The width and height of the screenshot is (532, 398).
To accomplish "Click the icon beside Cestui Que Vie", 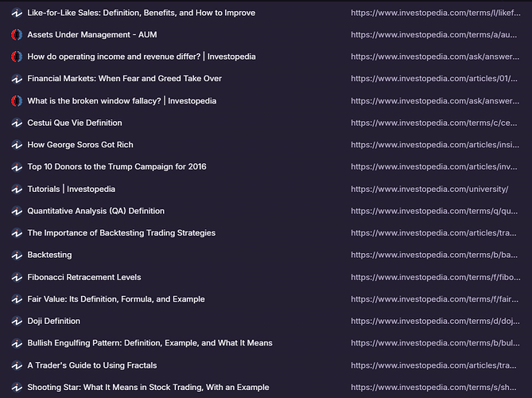I will point(17,123).
